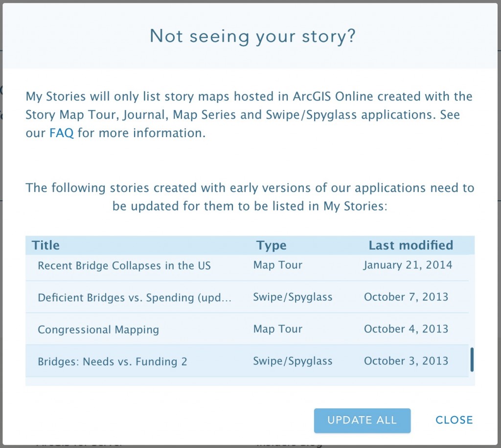Click the "Not seeing your story?" heading

(x=252, y=36)
